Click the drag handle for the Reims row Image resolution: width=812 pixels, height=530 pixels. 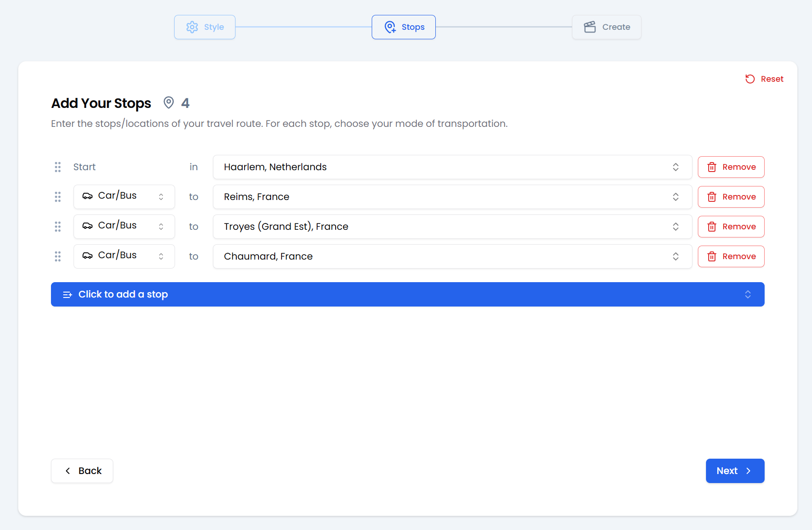[x=58, y=197]
